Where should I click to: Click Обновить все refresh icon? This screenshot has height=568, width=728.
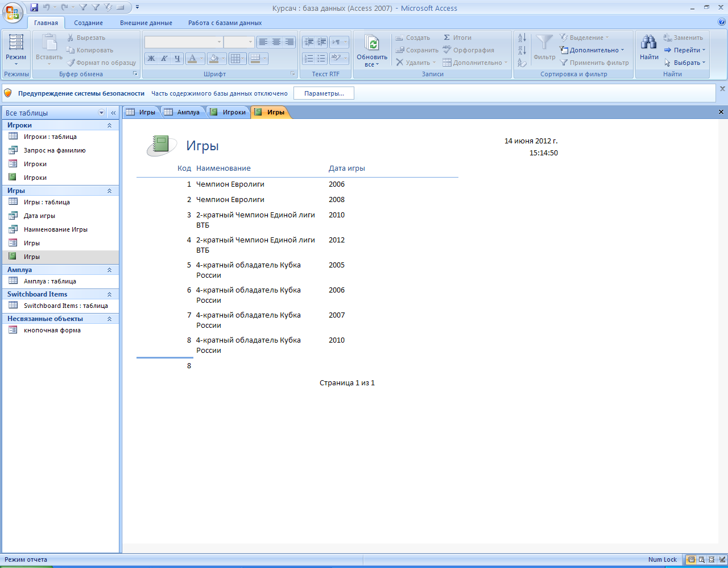372,43
